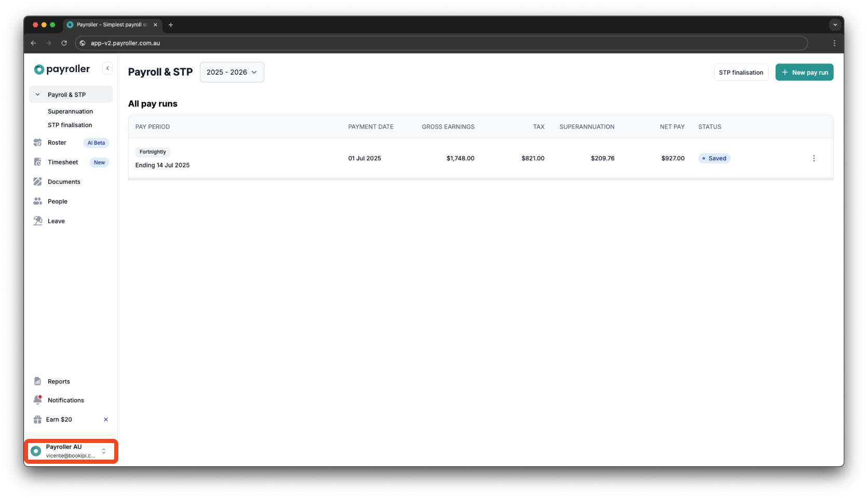Open the Timesheet section
The image size is (868, 498).
62,162
